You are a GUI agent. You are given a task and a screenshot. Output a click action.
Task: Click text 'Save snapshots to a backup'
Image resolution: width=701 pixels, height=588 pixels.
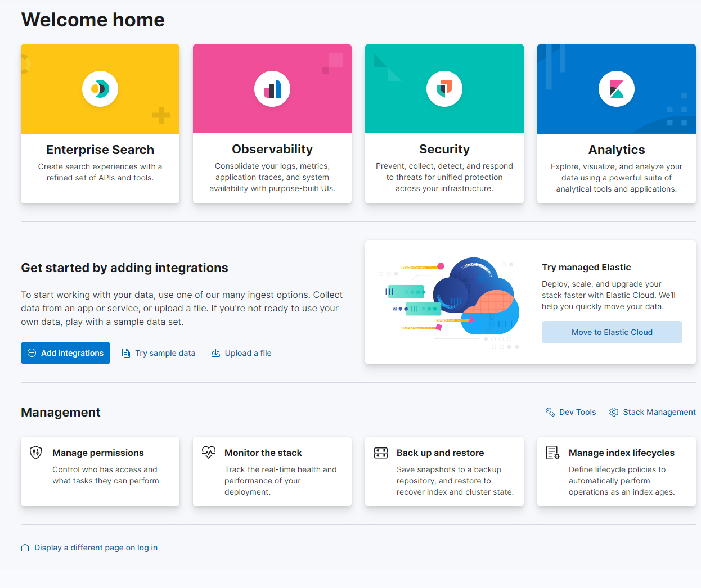pyautogui.click(x=449, y=469)
